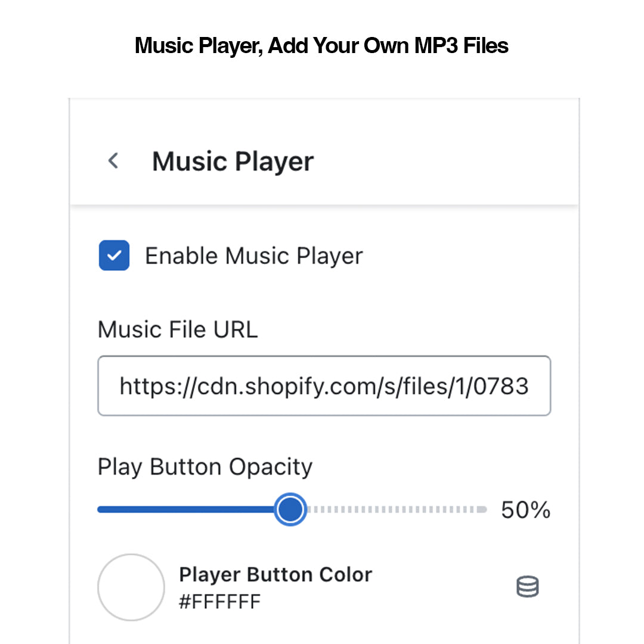This screenshot has height=644, width=644.
Task: Click into the Music File URL field
Action: pyautogui.click(x=324, y=386)
